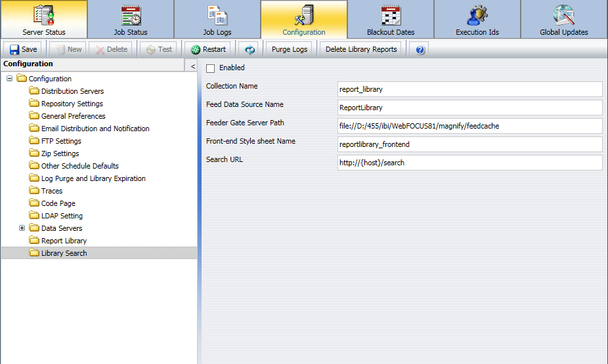Click the Delete toolbar button
The height and width of the screenshot is (364, 608).
coord(110,50)
